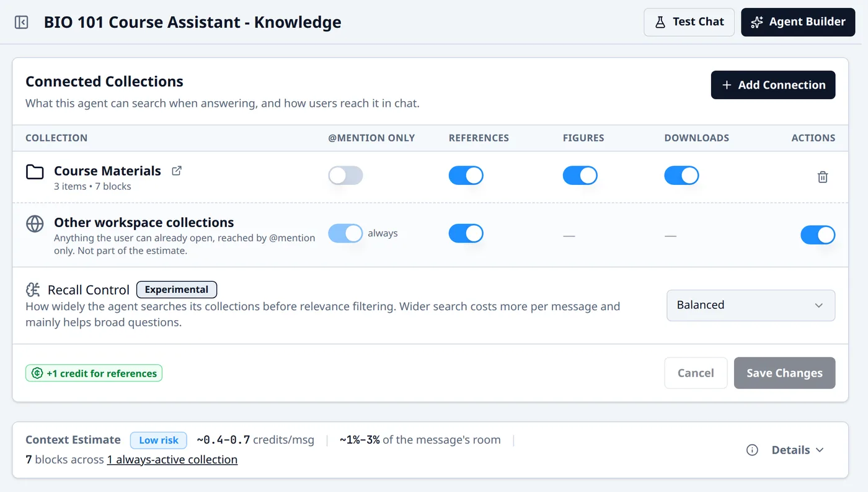
Task: Delete the Course Materials connection
Action: [823, 177]
